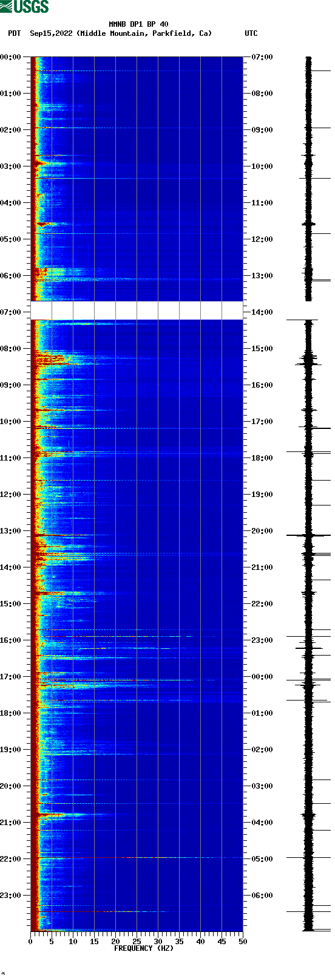Click the 10:00 UTC time label
Viewport: 335px width, 980px height.
click(262, 166)
